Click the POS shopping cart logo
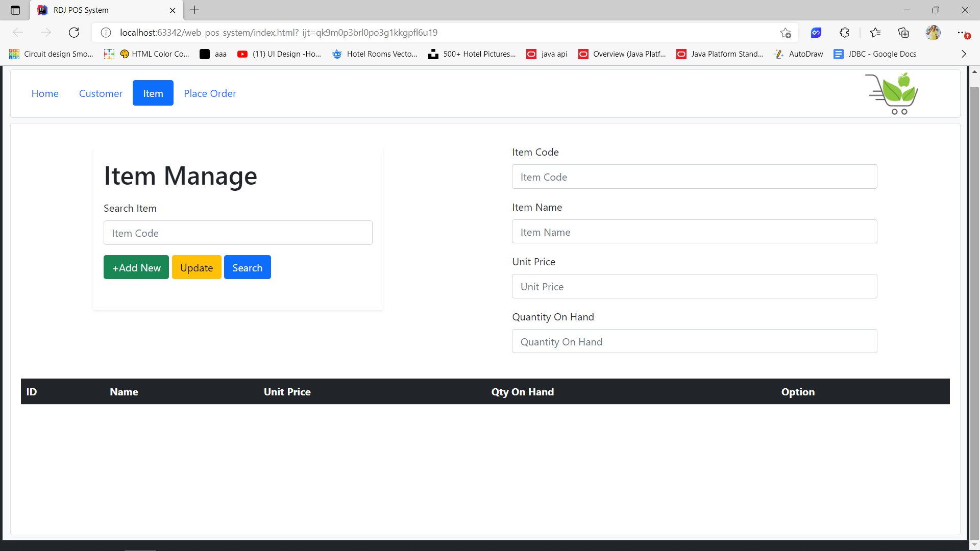The image size is (980, 551). [892, 93]
